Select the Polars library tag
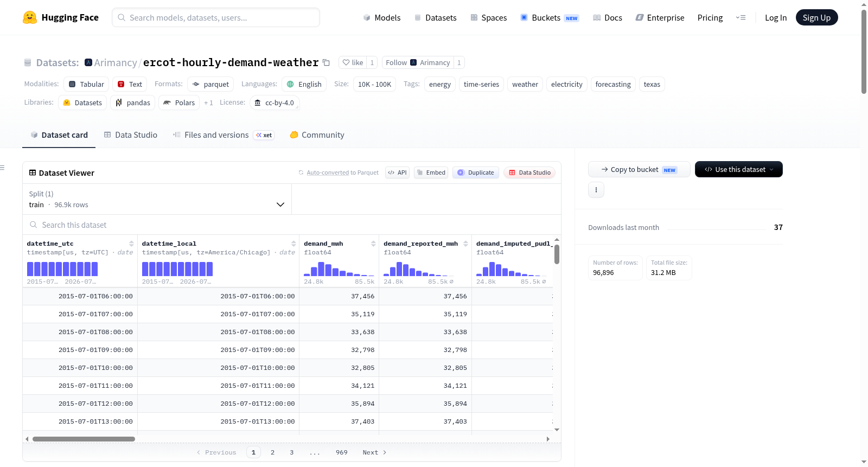This screenshot has width=868, height=467. 179,103
